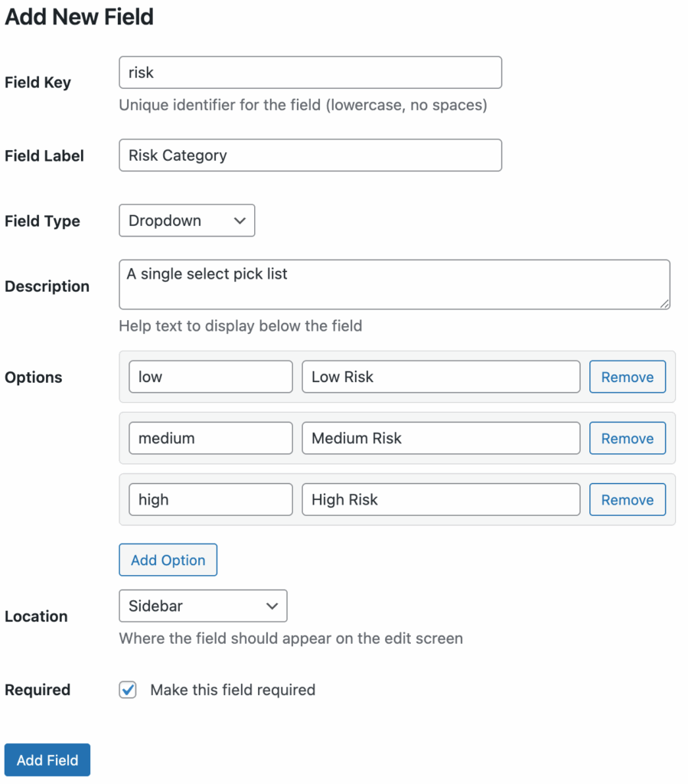Focus the 'high' option value field
The image size is (688, 784).
(x=210, y=500)
